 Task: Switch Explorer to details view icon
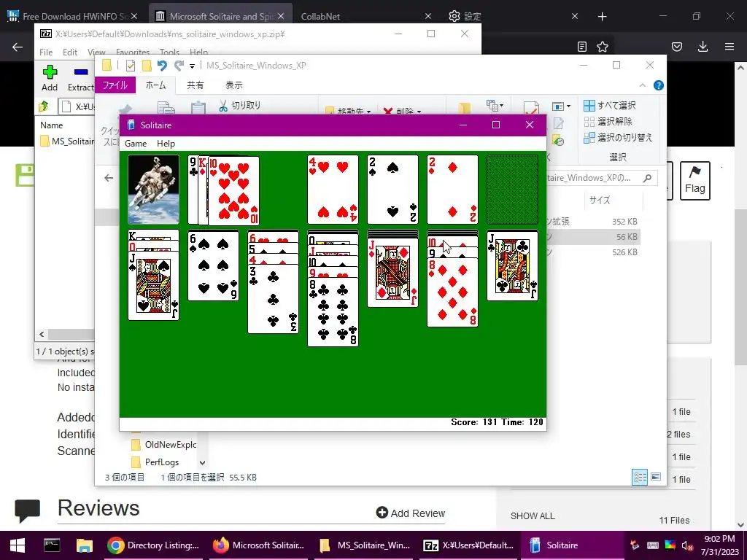pos(640,477)
